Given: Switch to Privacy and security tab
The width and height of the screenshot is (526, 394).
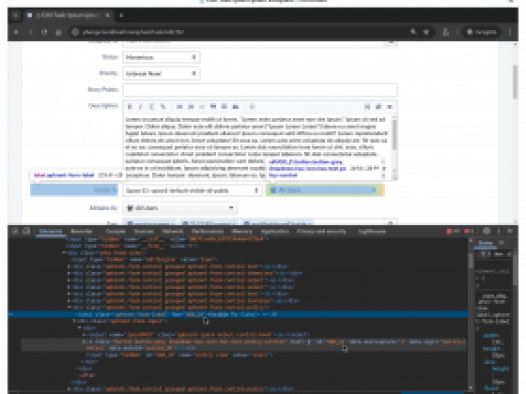Looking at the screenshot, I should [321, 231].
